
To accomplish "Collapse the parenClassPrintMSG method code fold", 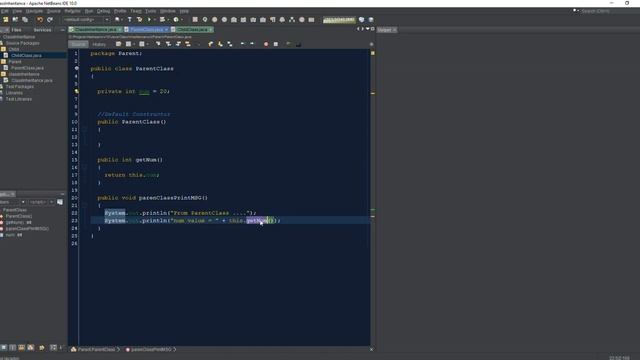I will click(85, 205).
